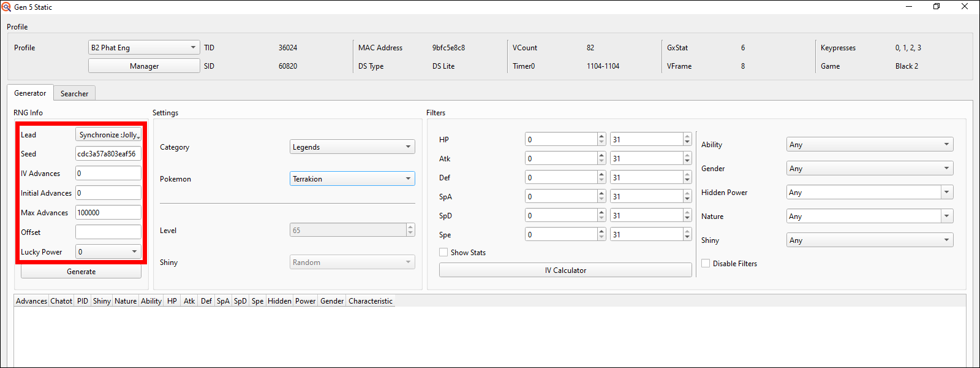Click the Timer0 value 1104-1104
This screenshot has width=980, height=368.
pos(603,66)
